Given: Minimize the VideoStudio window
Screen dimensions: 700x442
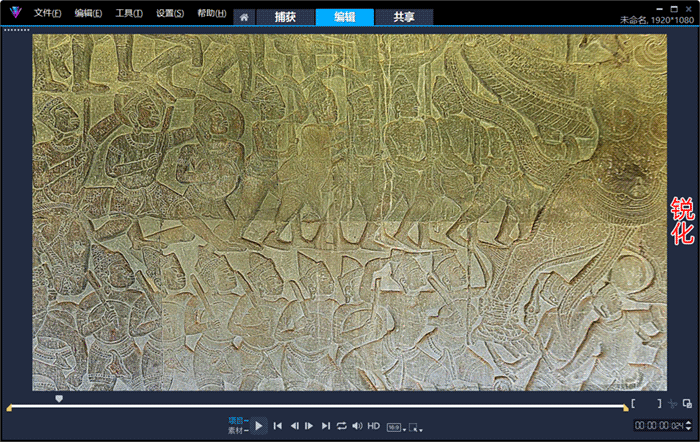Looking at the screenshot, I should 660,9.
